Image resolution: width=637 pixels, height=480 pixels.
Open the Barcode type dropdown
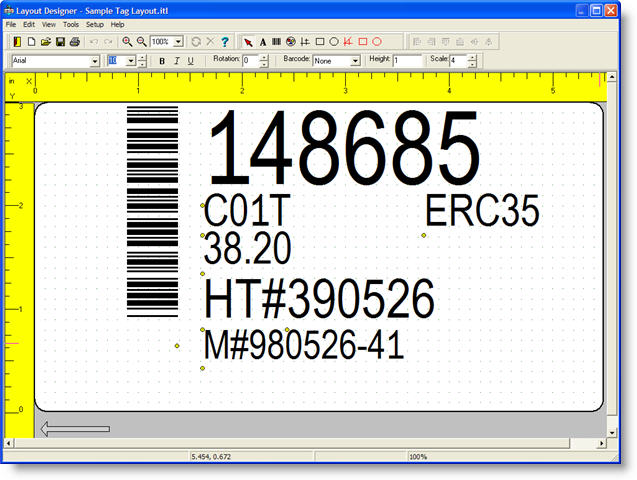point(355,61)
